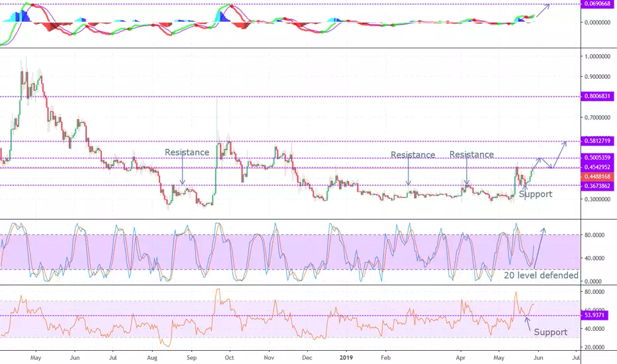The image size is (617, 364).
Task: Click the 0.0000 stochastic axis label
Action: point(594,281)
